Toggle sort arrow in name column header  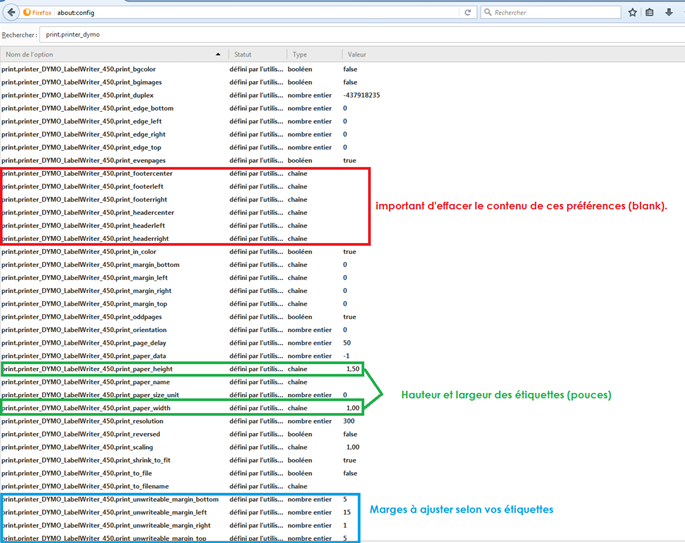pos(218,55)
